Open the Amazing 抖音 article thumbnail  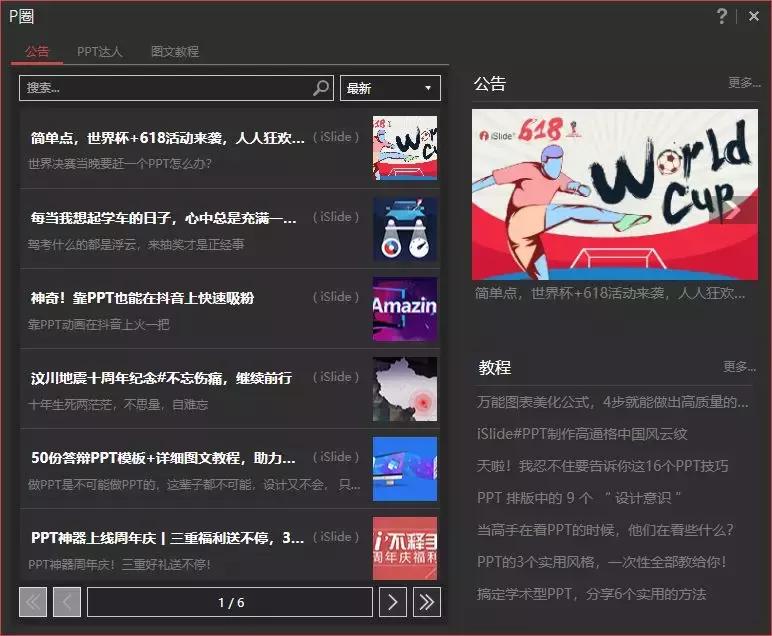[x=405, y=309]
